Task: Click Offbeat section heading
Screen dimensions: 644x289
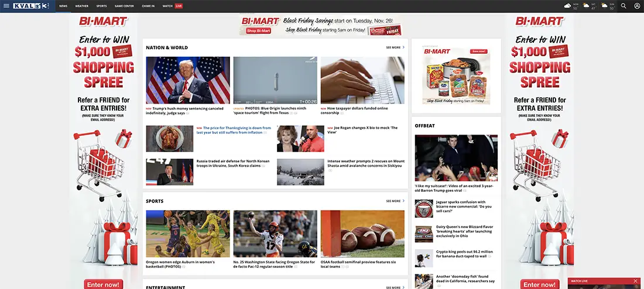Action: click(424, 126)
